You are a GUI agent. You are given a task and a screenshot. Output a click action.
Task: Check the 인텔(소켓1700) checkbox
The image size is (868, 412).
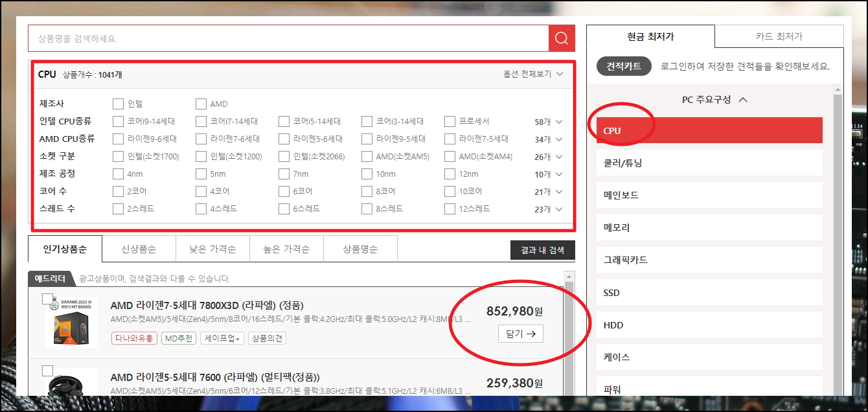point(118,156)
